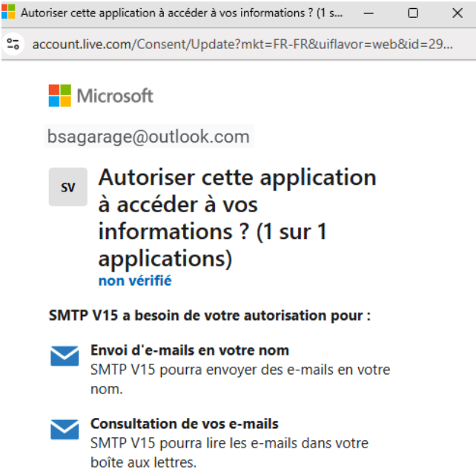
Task: Click the Microsoft favicon in the title bar
Action: (x=9, y=13)
